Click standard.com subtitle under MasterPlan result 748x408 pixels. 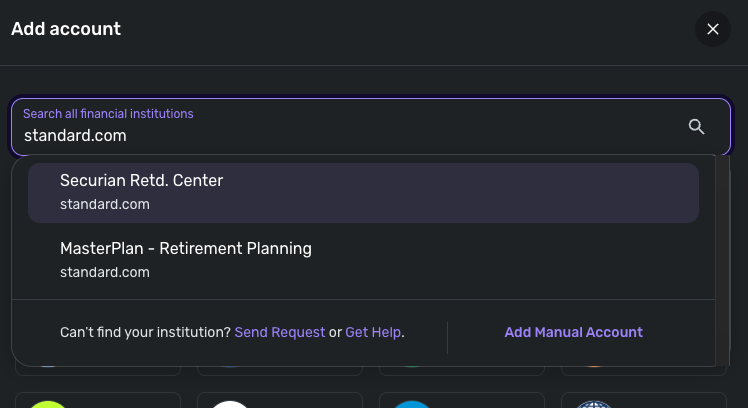click(105, 271)
